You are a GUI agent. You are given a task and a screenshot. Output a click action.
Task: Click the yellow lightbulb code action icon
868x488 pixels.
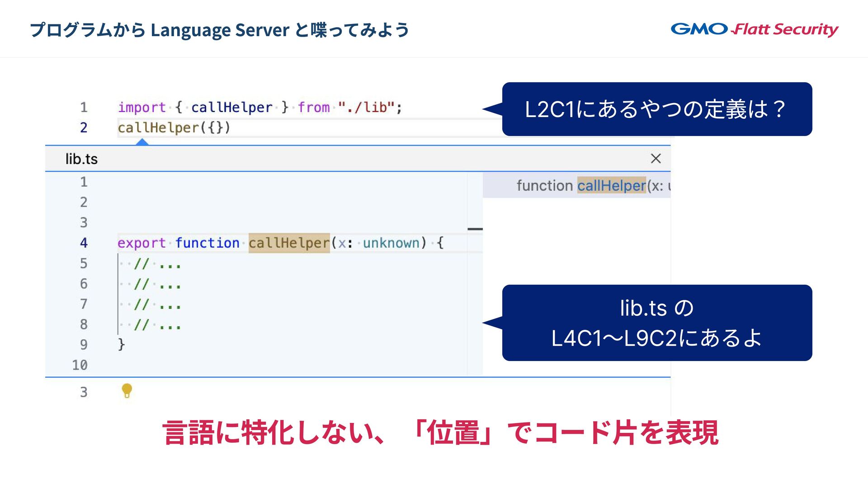click(127, 390)
